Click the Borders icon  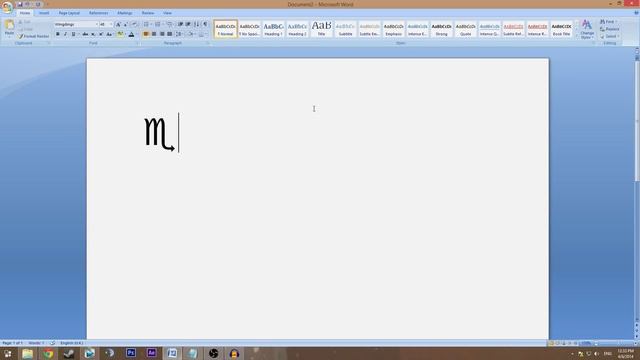pyautogui.click(x=202, y=34)
